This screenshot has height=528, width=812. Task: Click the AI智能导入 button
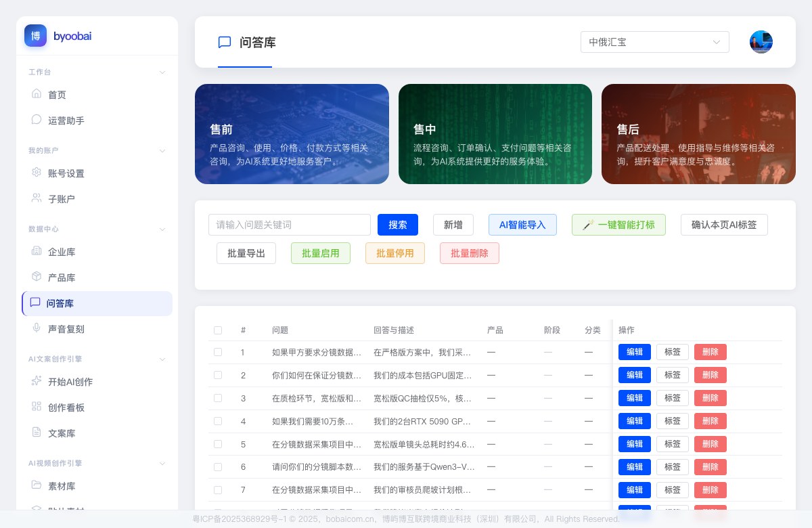(522, 225)
